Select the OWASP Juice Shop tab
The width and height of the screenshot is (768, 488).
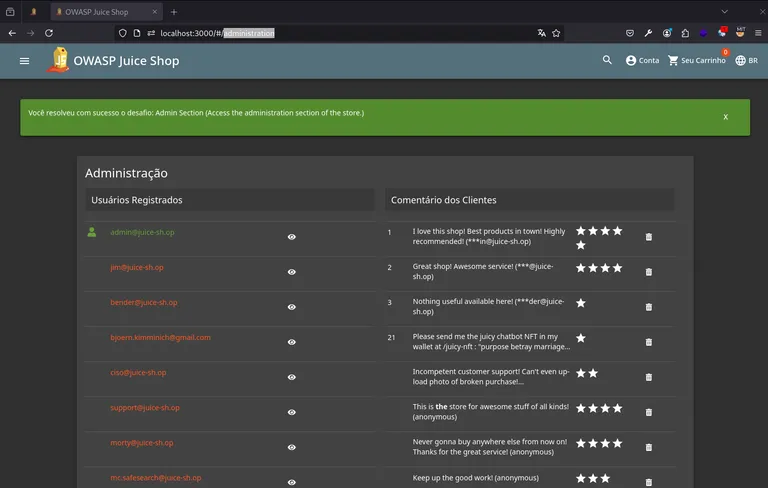107,12
